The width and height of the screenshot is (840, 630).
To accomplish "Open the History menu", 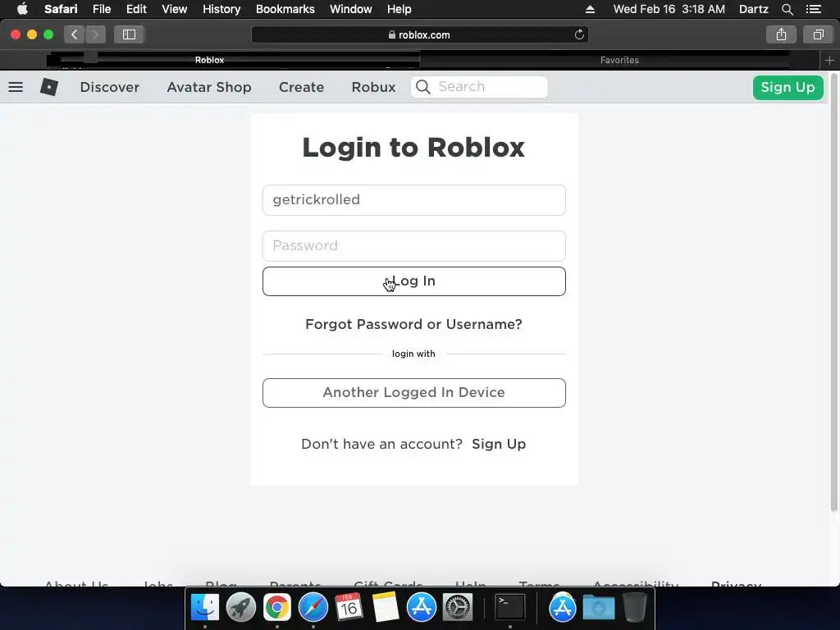I will pos(221,9).
